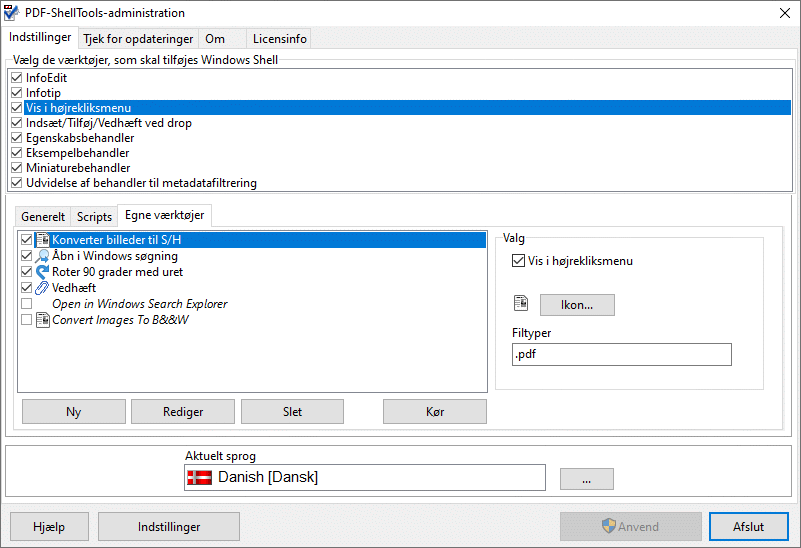
Task: Select the Vedhæft row text
Action: coord(74,288)
